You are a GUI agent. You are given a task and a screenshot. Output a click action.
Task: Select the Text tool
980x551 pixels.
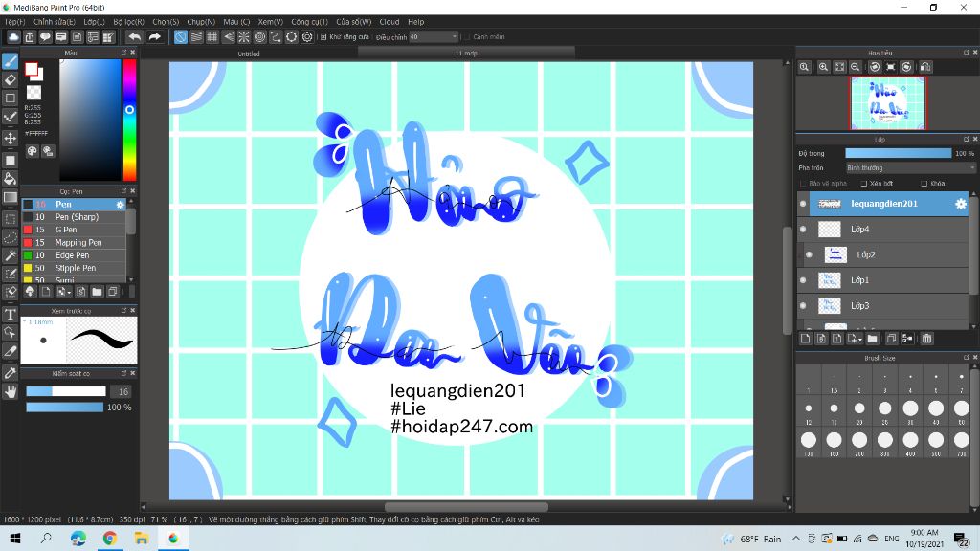(x=10, y=314)
